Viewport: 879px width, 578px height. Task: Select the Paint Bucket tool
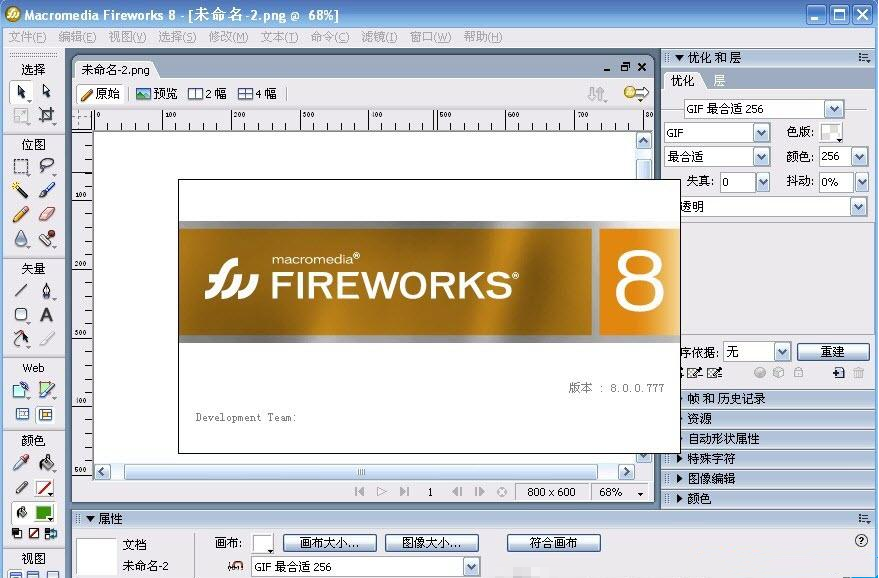[47, 463]
